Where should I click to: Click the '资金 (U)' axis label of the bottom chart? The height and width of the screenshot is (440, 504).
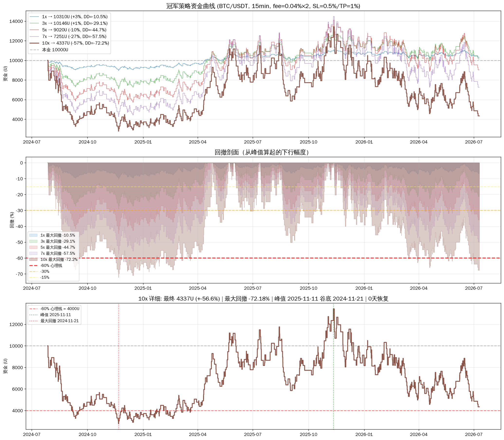click(x=5, y=366)
